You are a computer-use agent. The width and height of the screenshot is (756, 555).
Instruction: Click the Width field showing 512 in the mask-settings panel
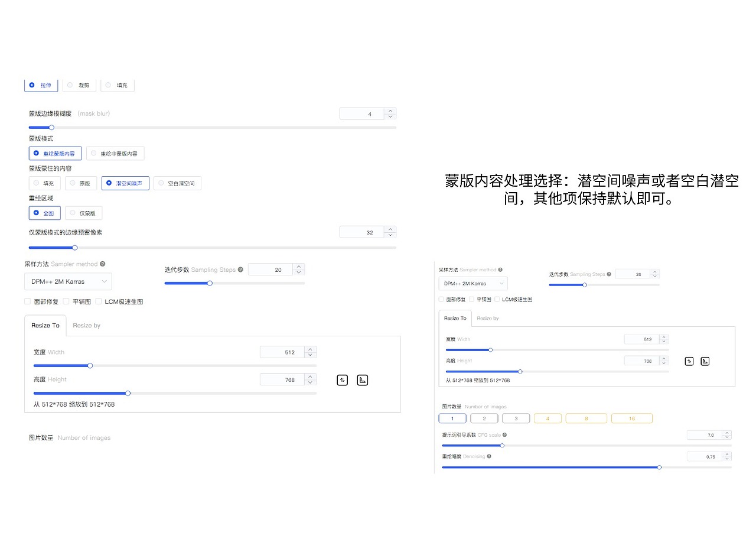point(282,352)
